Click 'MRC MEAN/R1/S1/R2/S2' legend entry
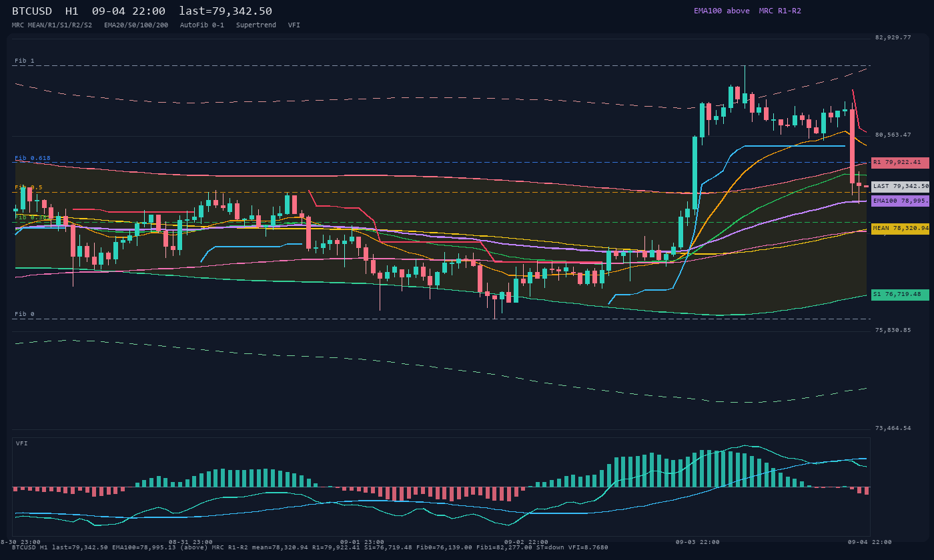The width and height of the screenshot is (934, 560). coord(52,25)
